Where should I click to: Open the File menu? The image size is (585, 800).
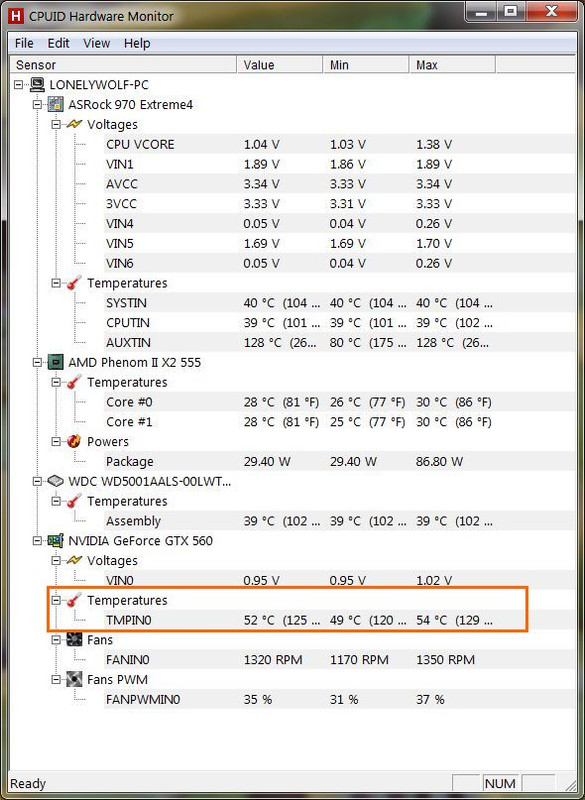point(24,43)
